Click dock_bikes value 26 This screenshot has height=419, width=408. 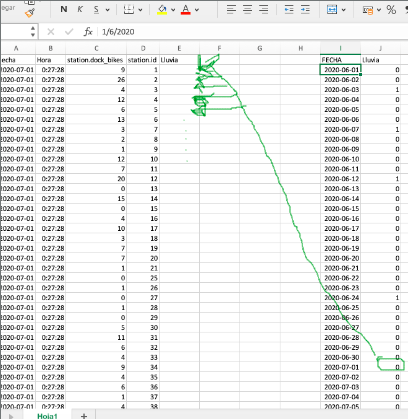tap(96, 80)
